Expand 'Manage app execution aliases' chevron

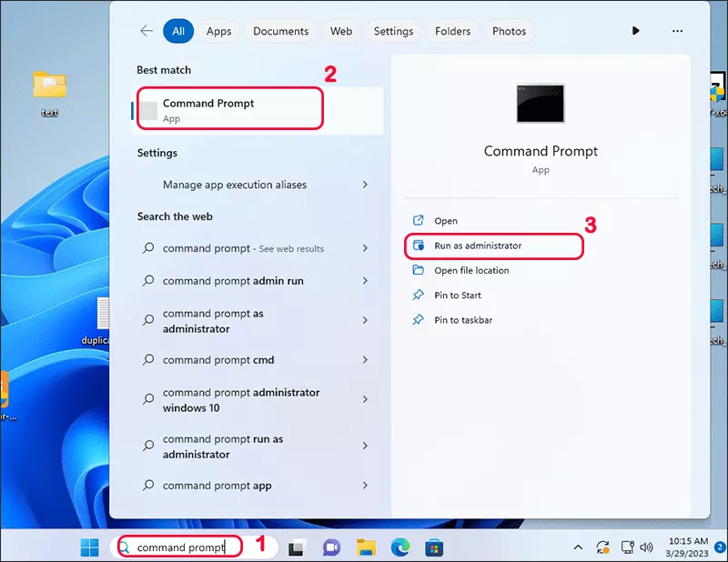(x=365, y=185)
